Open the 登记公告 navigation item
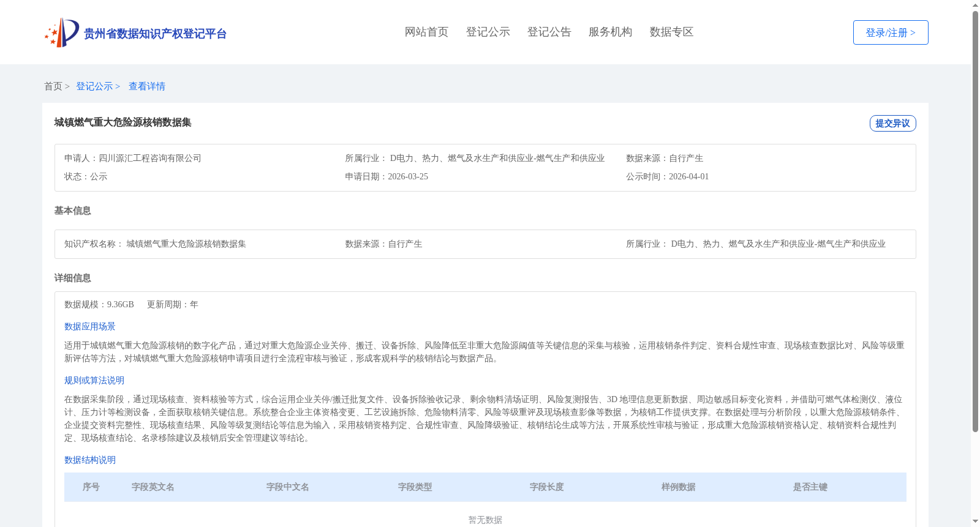980x527 pixels. tap(549, 32)
